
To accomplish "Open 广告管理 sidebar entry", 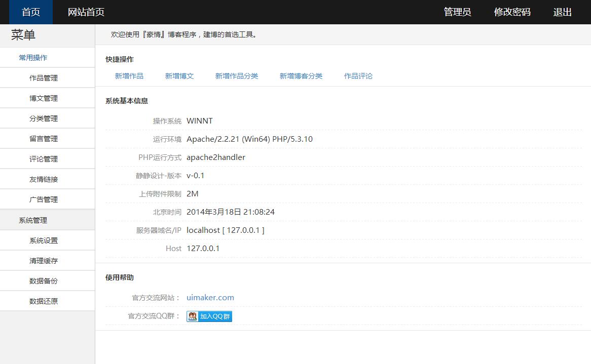I will [x=44, y=199].
